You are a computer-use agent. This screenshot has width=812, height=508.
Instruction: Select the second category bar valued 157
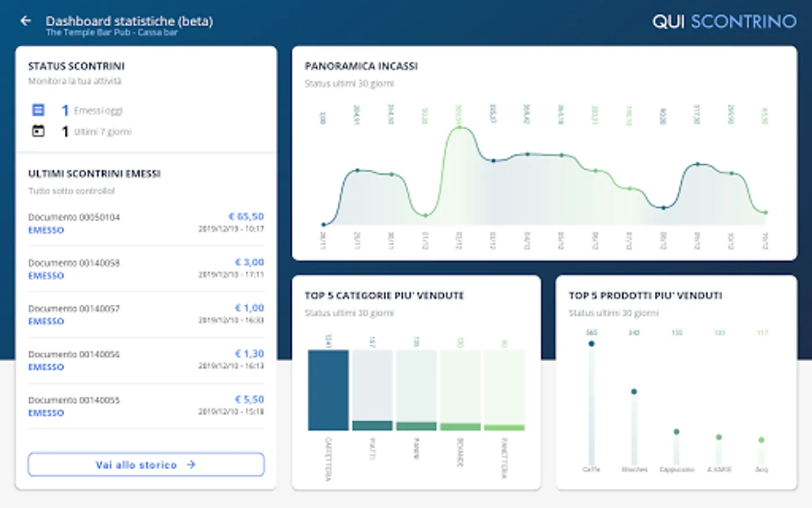click(372, 425)
